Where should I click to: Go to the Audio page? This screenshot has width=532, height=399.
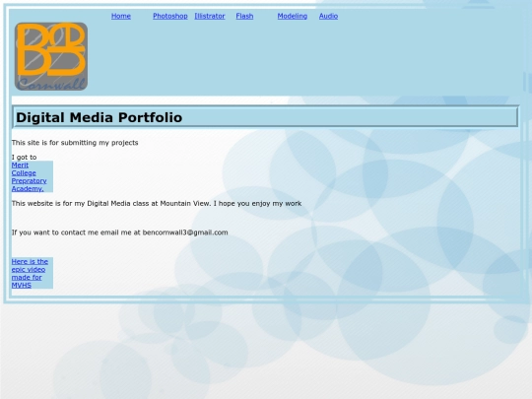pyautogui.click(x=328, y=16)
